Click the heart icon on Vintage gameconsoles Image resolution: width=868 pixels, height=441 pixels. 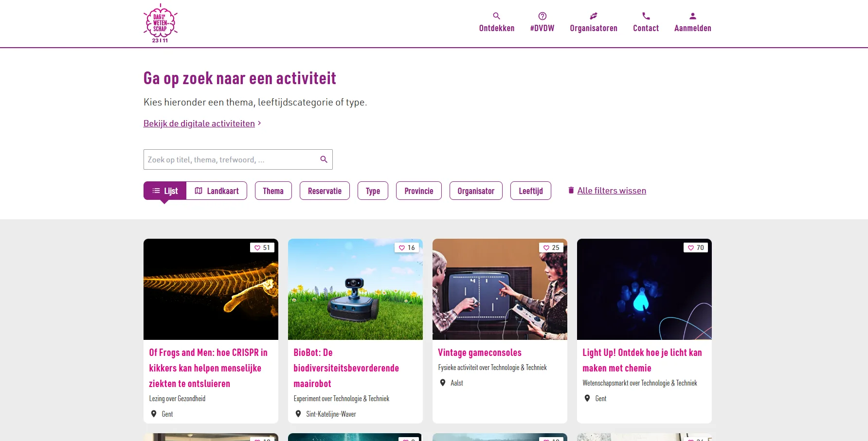pyautogui.click(x=546, y=248)
